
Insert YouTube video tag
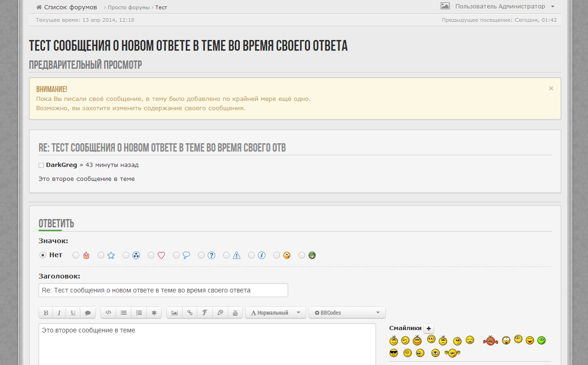[235, 313]
